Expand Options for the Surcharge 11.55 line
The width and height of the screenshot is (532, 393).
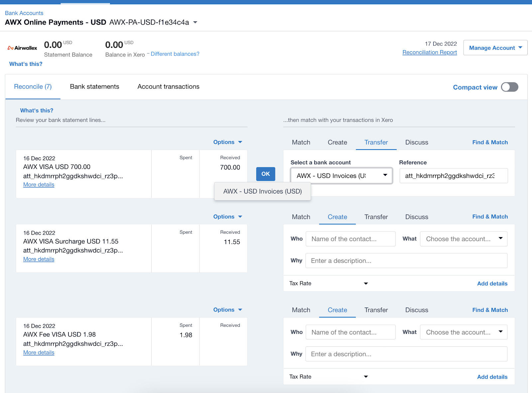coord(228,216)
